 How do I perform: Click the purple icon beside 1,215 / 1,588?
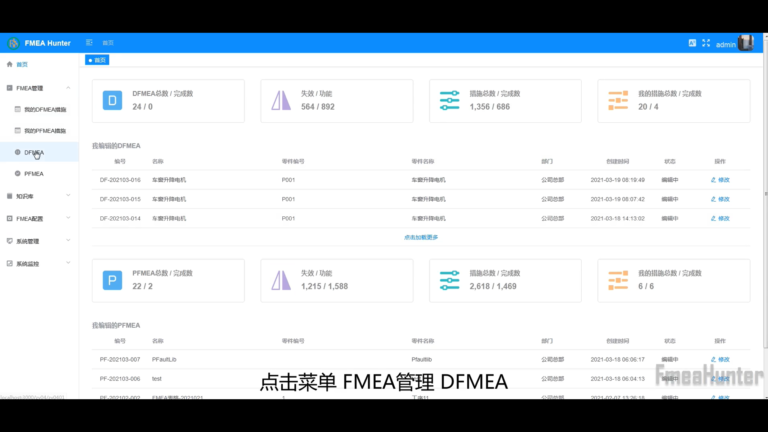coord(281,280)
